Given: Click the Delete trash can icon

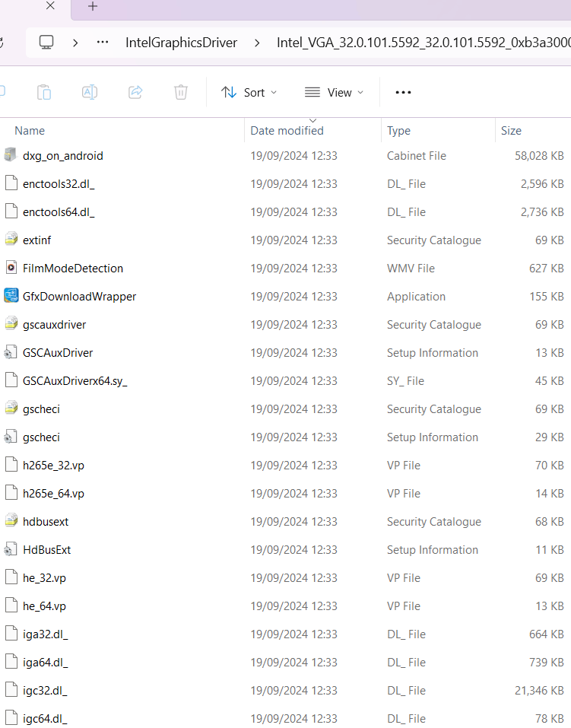Looking at the screenshot, I should 181,92.
